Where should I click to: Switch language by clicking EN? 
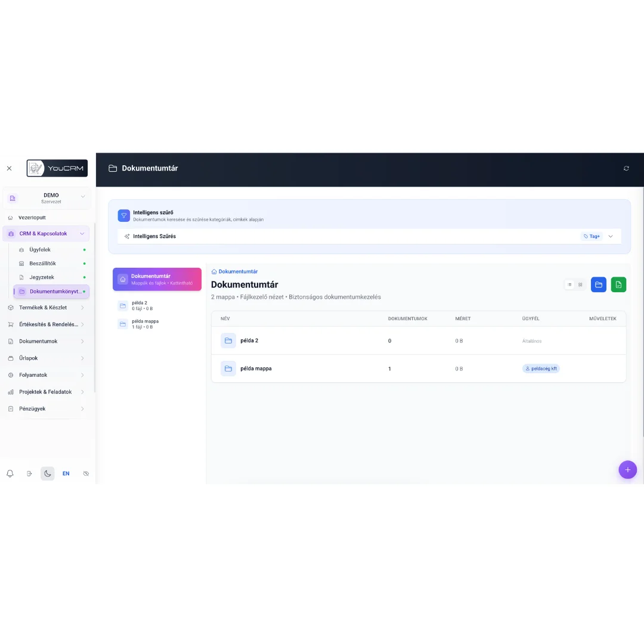tap(66, 473)
